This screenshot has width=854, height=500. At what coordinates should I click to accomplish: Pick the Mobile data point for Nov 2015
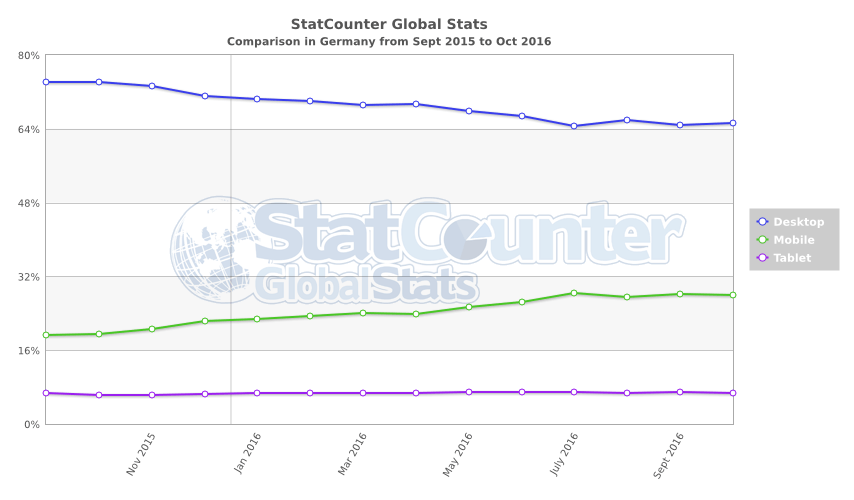click(x=151, y=329)
